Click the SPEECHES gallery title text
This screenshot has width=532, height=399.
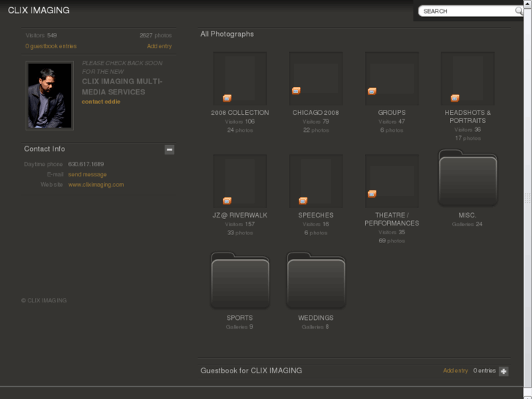316,215
